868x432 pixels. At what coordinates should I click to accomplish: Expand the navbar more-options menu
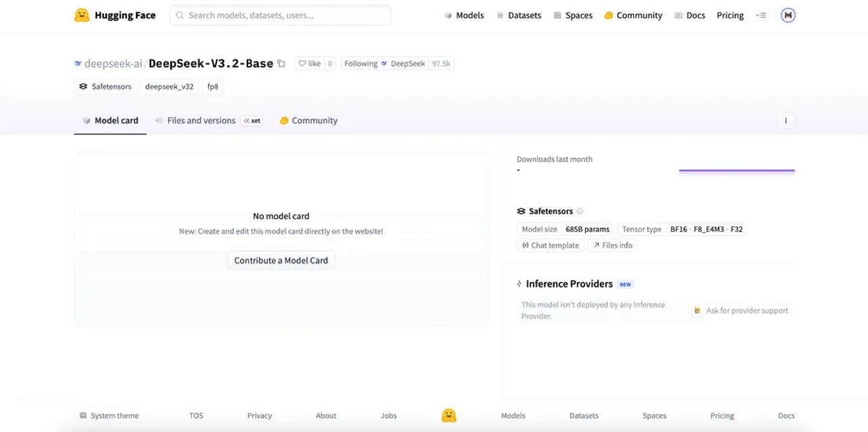pyautogui.click(x=761, y=16)
